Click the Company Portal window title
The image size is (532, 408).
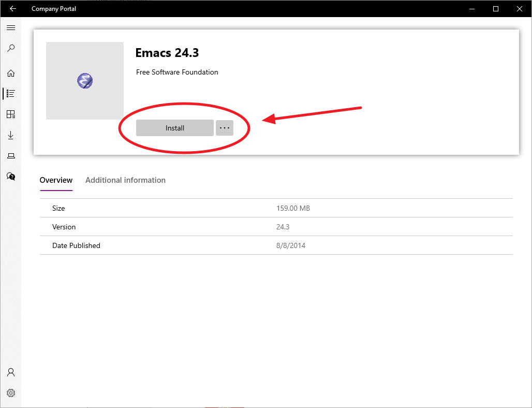point(54,9)
